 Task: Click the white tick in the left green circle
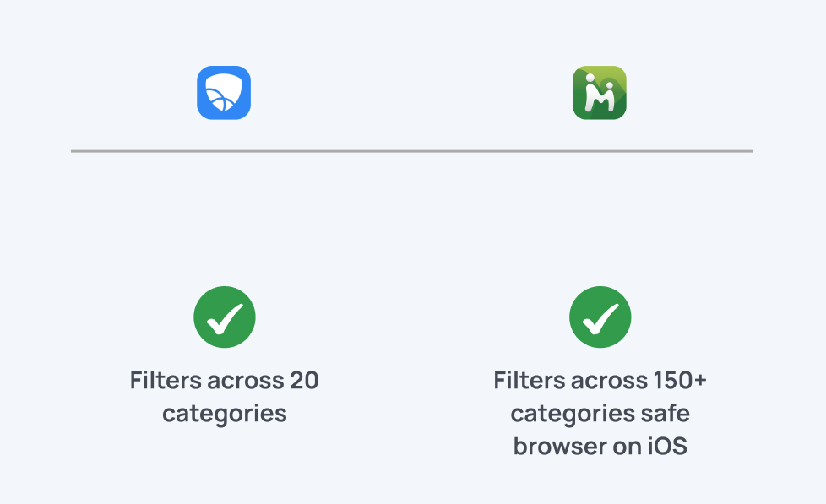[x=226, y=317]
